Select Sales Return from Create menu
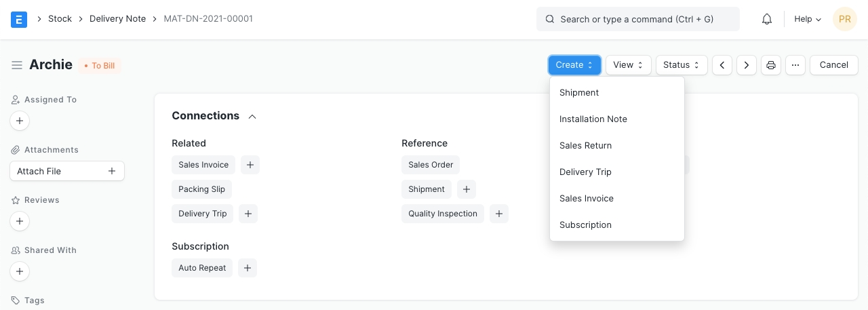The height and width of the screenshot is (310, 868). point(585,145)
